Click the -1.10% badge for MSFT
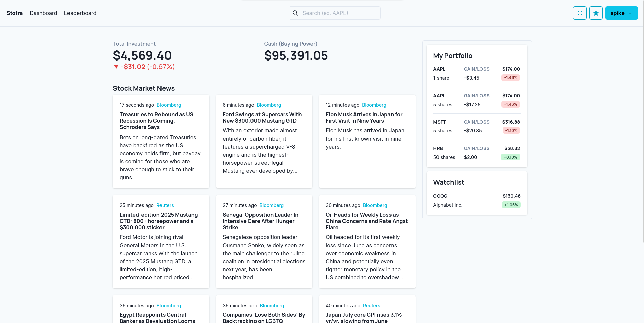Viewport: 644px width, 323px height. (511, 130)
